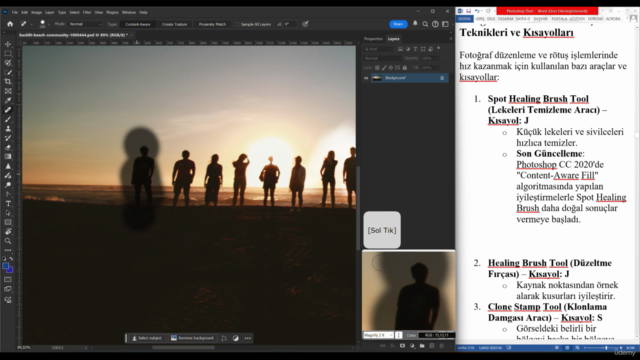The width and height of the screenshot is (640, 360).
Task: Select the Zoom tool in toolbar
Action: tap(8, 241)
